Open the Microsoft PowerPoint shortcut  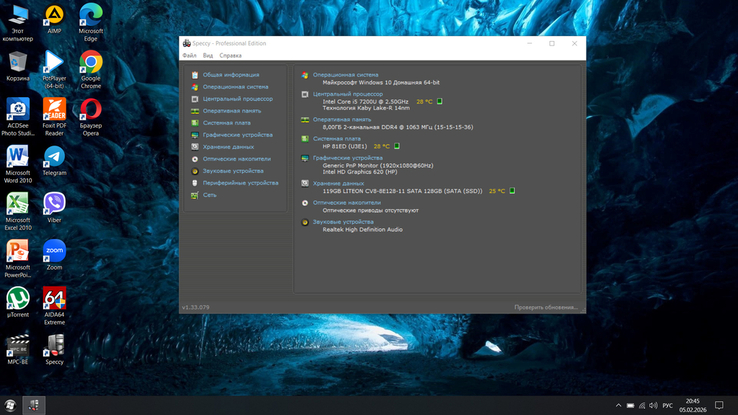tap(18, 258)
